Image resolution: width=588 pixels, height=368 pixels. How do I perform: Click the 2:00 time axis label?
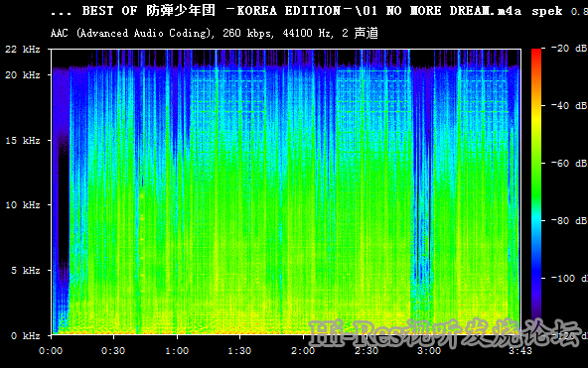coord(303,351)
